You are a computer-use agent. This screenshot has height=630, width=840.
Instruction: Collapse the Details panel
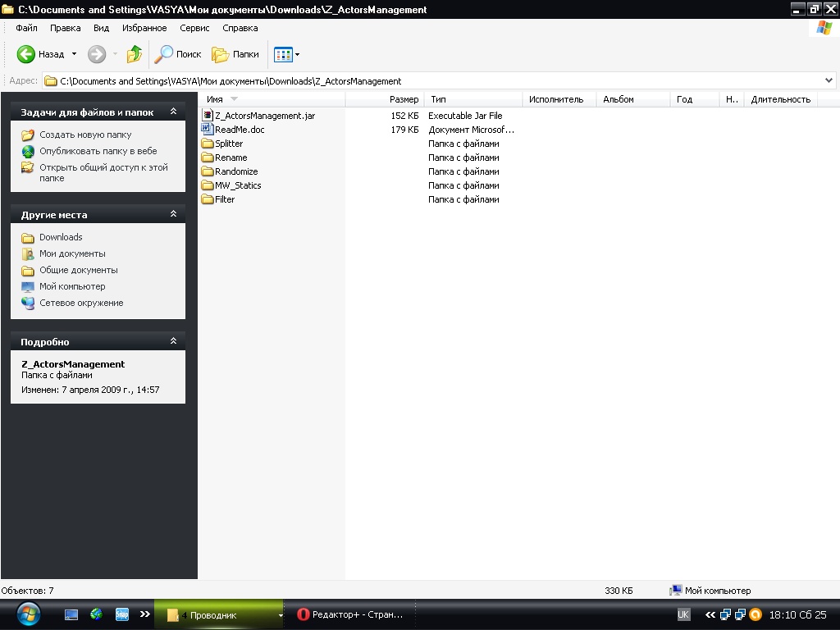(x=173, y=340)
